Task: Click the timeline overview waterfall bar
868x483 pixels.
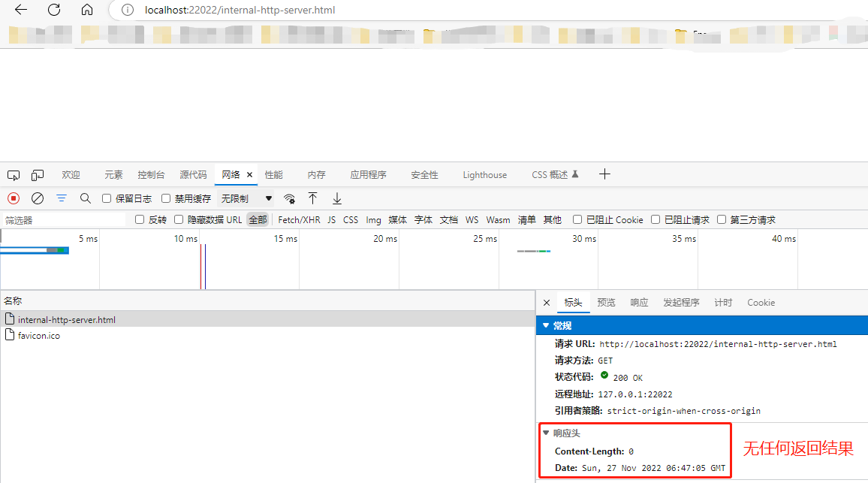Action: point(34,249)
